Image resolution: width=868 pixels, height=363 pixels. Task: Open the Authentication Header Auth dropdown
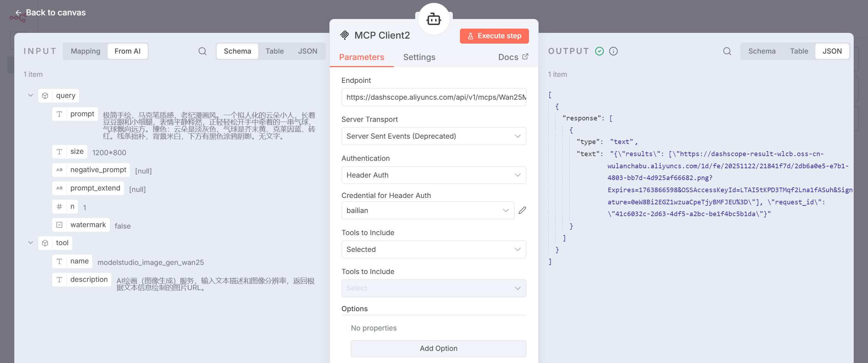pos(434,175)
